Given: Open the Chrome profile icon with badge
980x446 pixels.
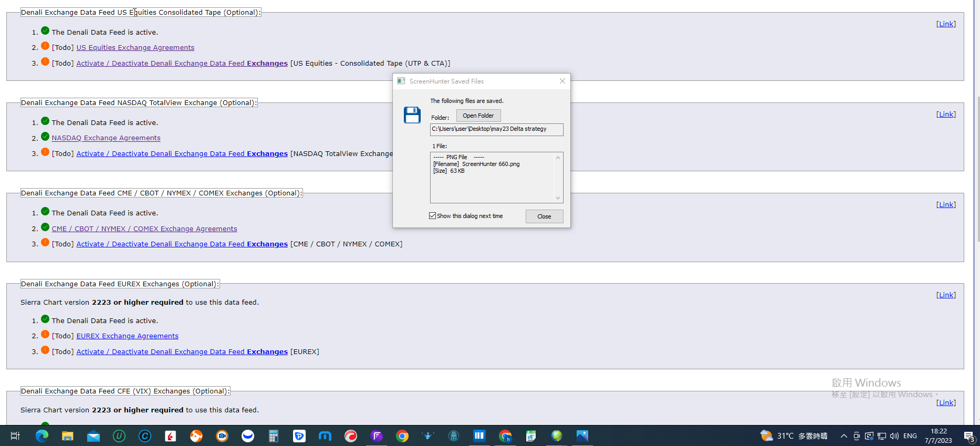Looking at the screenshot, I should 505,435.
